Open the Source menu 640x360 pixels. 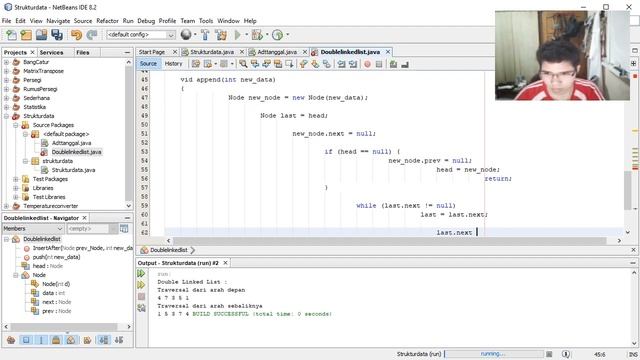click(x=83, y=20)
